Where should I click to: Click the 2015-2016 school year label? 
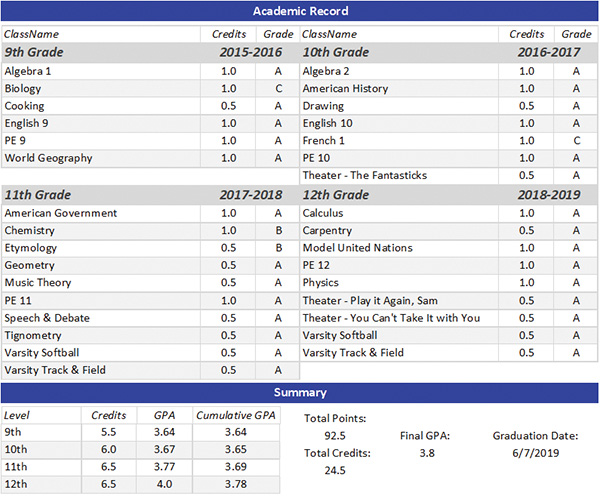(x=251, y=52)
